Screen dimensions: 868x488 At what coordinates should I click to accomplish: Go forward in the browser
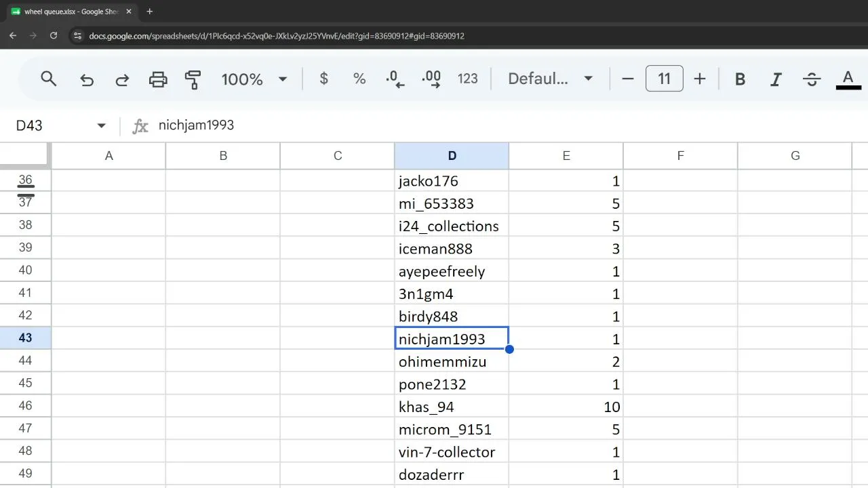(33, 36)
